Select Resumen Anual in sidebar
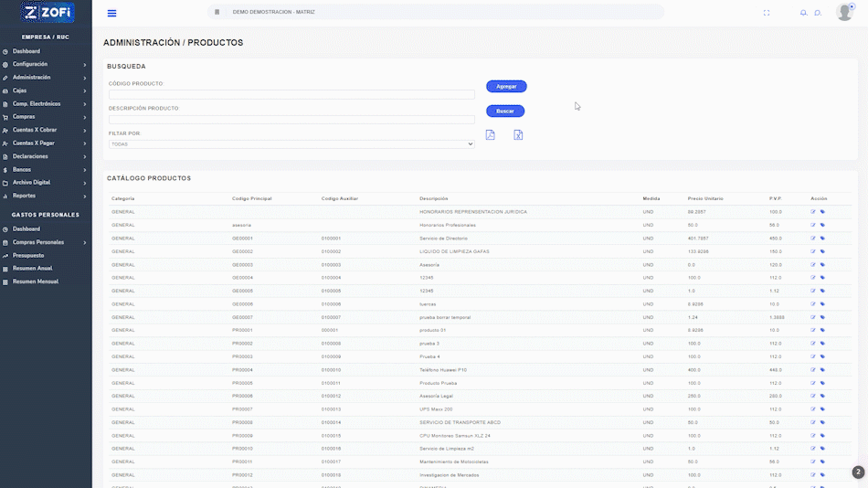This screenshot has width=868, height=488. point(33,268)
